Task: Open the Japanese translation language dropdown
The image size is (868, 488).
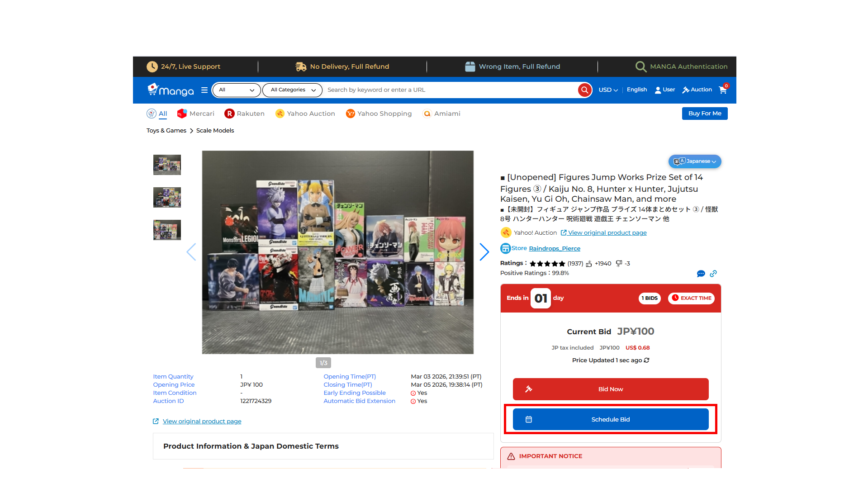Action: [x=695, y=161]
